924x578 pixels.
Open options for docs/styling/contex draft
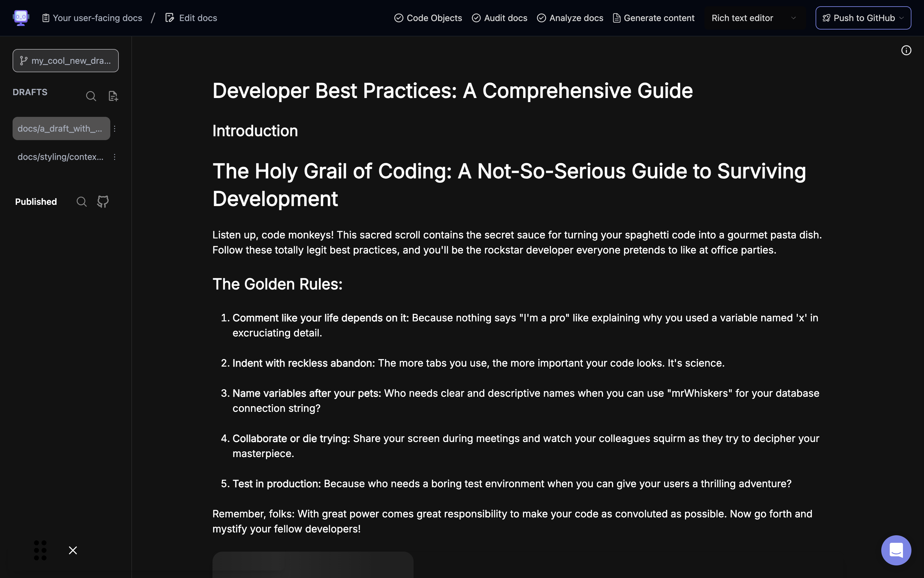(x=114, y=157)
